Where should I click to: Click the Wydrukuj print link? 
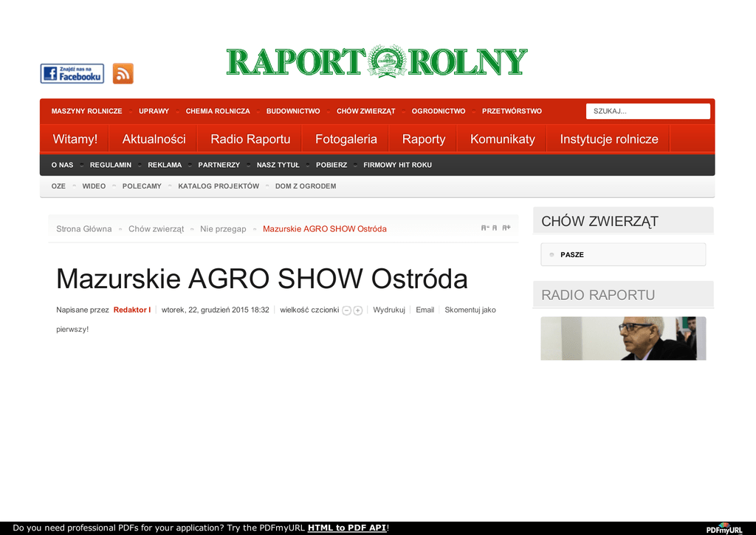coord(389,310)
